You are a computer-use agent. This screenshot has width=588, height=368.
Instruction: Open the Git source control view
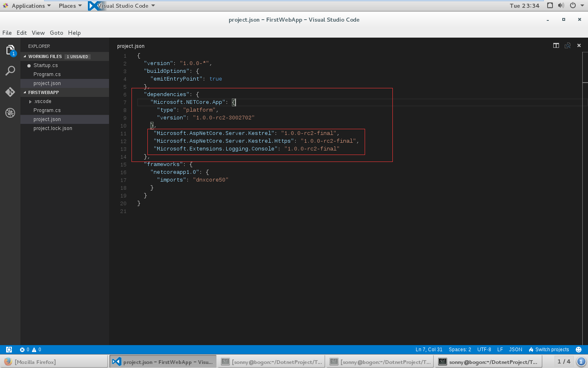10,92
